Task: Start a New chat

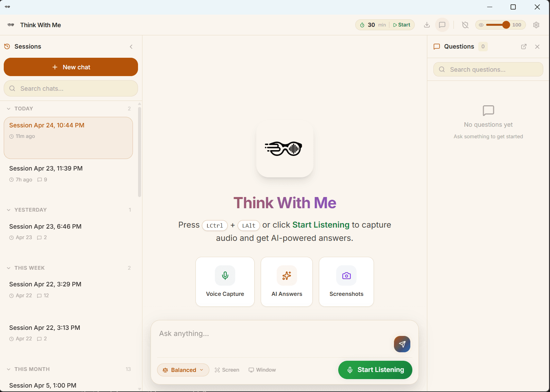Action: (x=71, y=67)
